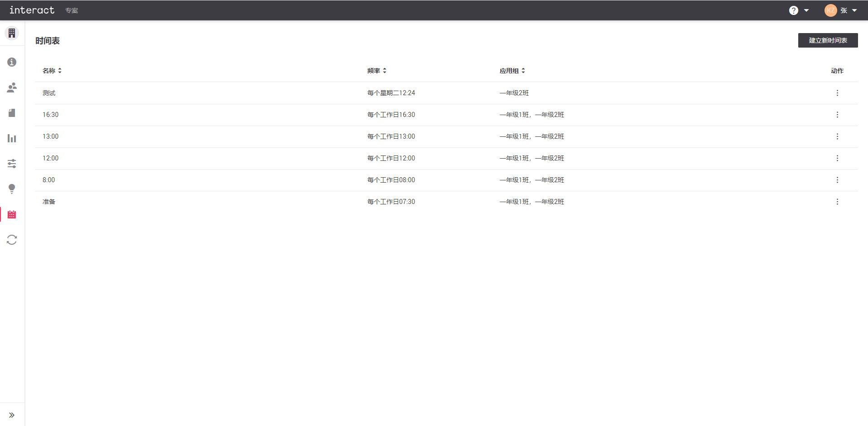Select the 8:00 schedule name

48,180
